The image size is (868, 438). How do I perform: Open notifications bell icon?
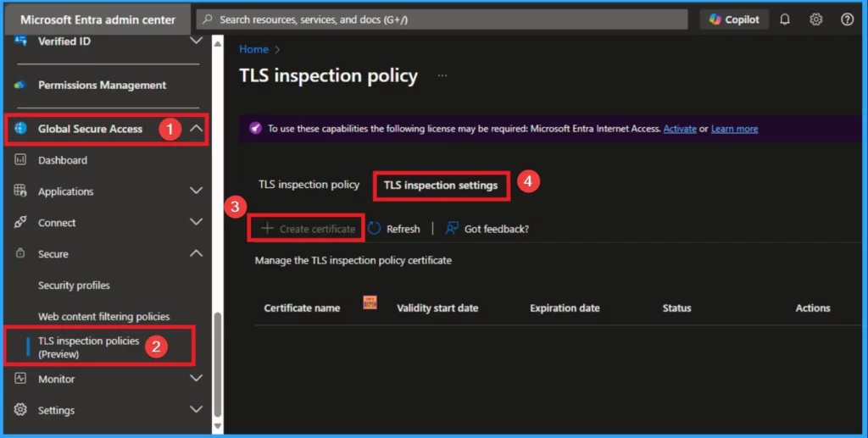[x=784, y=19]
